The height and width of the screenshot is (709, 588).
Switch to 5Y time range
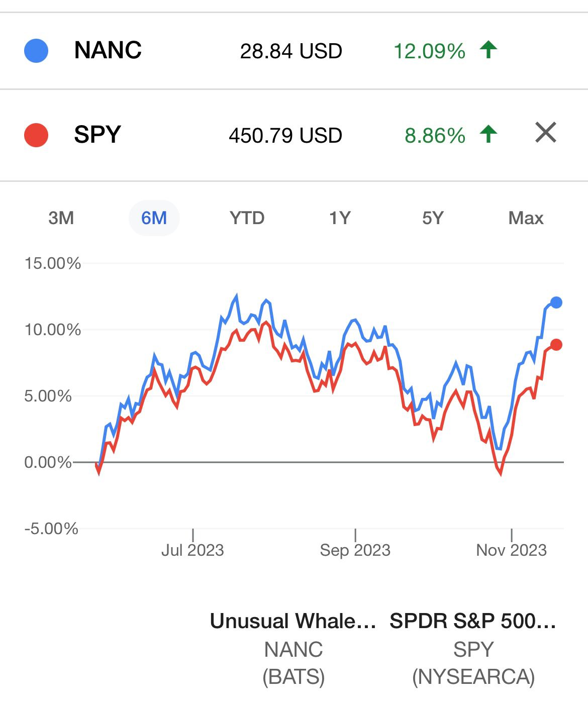pos(433,218)
